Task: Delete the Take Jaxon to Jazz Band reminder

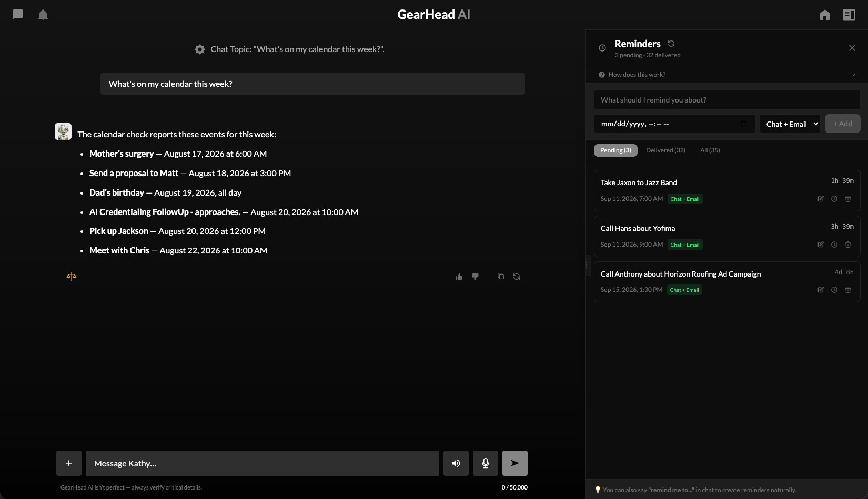Action: point(848,199)
